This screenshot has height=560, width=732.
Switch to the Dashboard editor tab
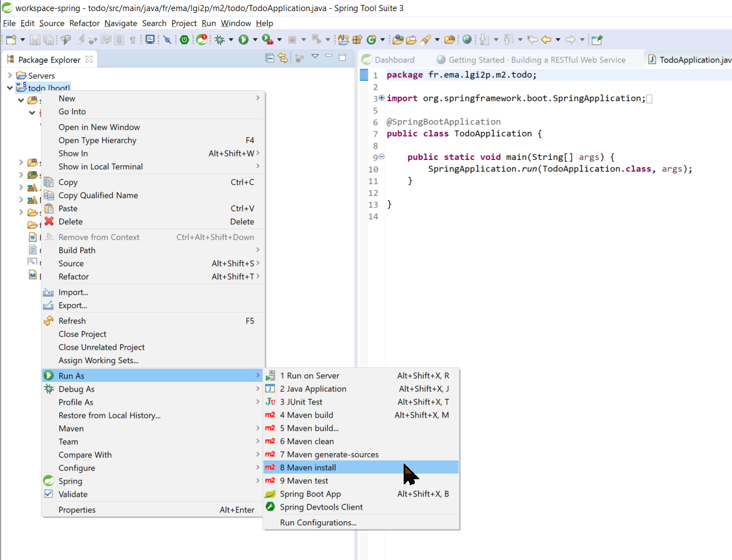[x=389, y=60]
